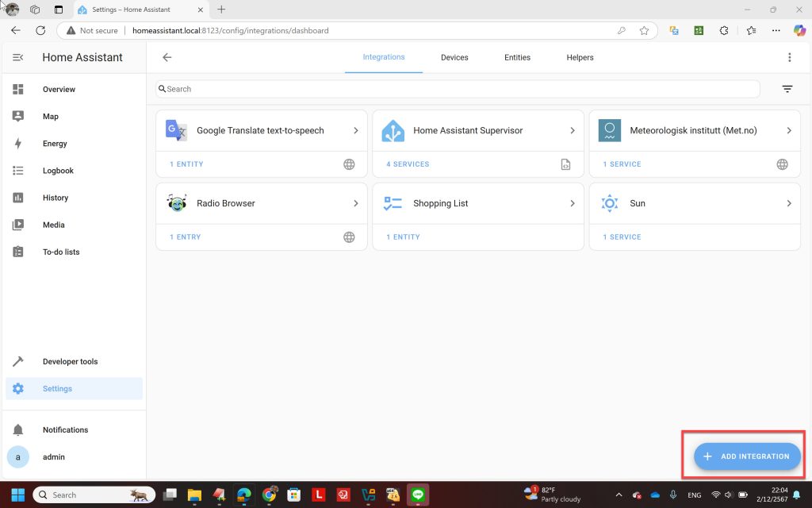Open the Media panel icon

click(x=18, y=225)
